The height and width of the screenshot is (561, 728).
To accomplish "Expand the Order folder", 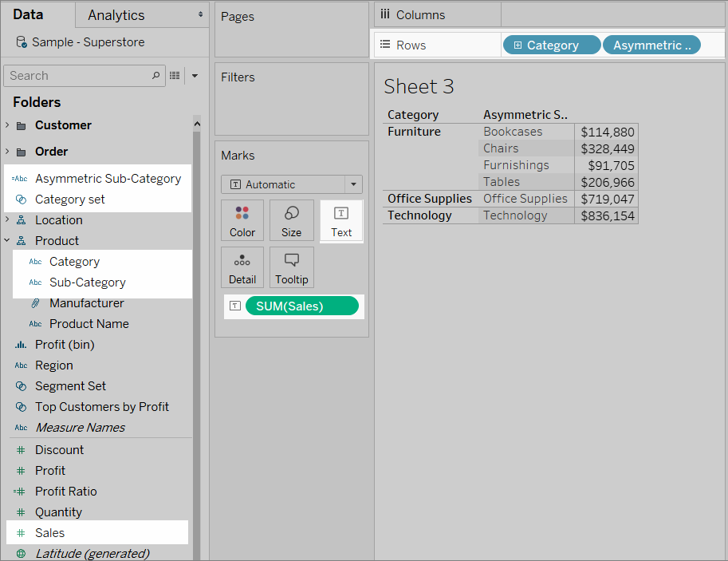I will (x=7, y=152).
